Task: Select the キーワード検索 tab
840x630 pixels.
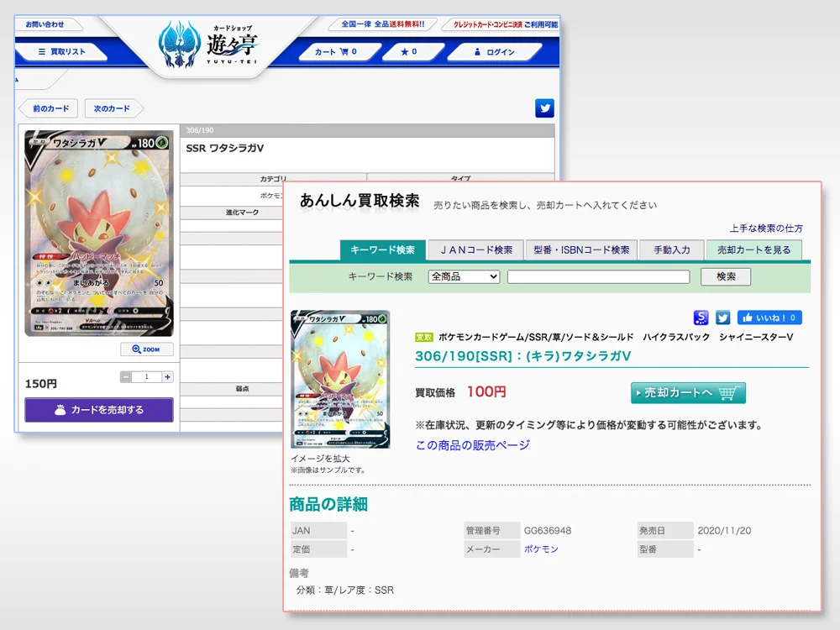Action: 382,250
